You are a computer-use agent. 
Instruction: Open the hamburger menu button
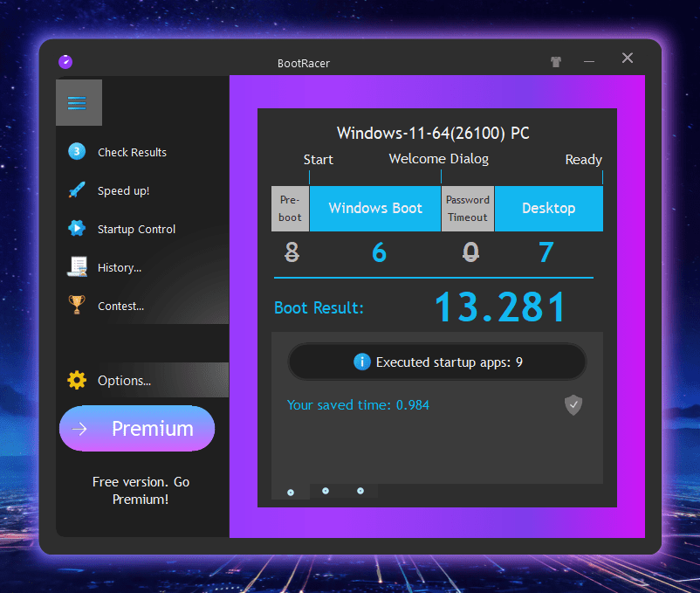tap(78, 103)
